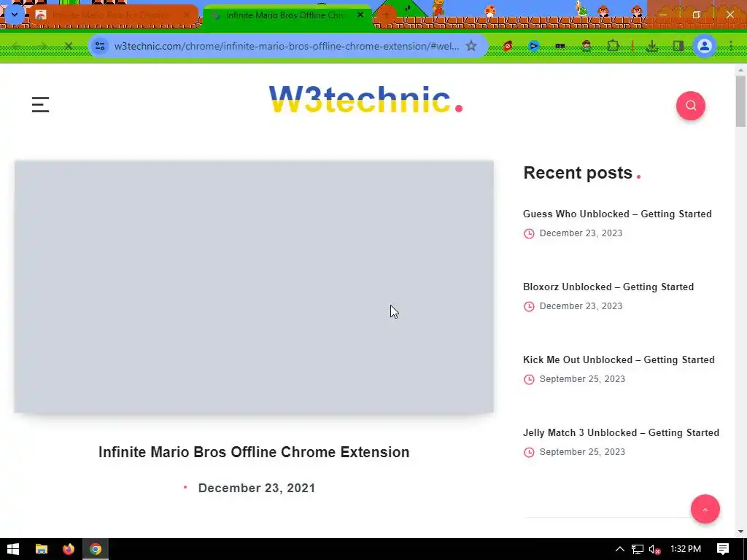This screenshot has width=747, height=560.
Task: Stop loading the page
Action: point(68,46)
